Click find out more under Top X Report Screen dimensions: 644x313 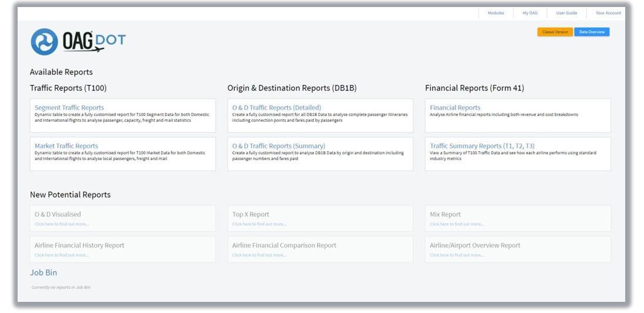pos(259,224)
